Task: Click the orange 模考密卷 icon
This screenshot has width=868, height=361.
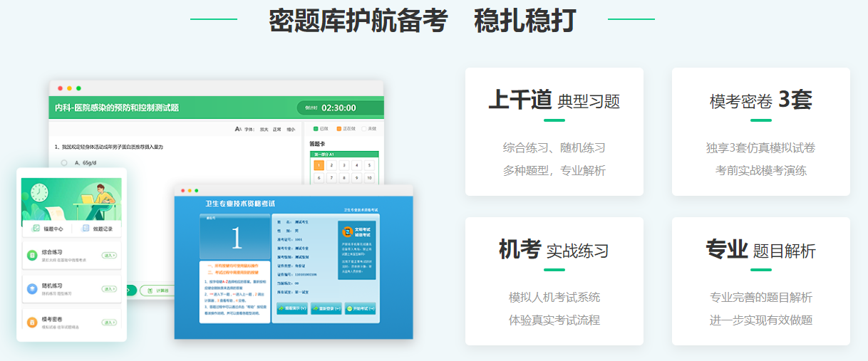Action: pos(32,323)
